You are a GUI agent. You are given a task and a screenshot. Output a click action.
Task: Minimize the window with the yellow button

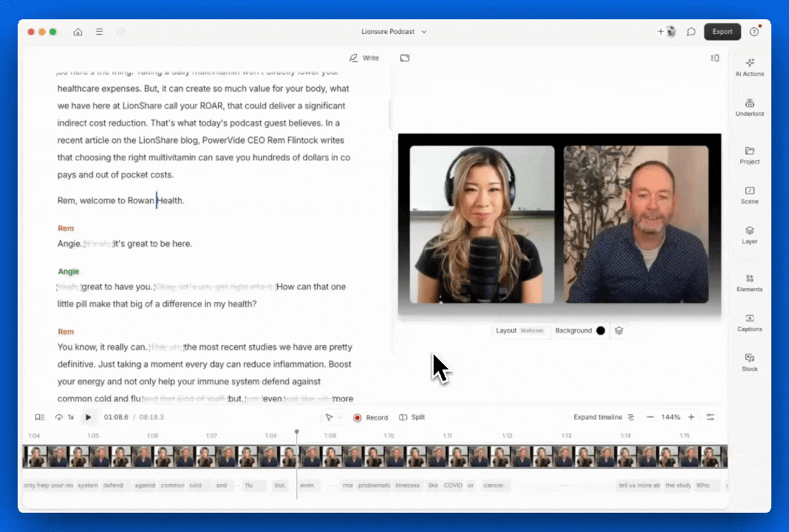(42, 32)
